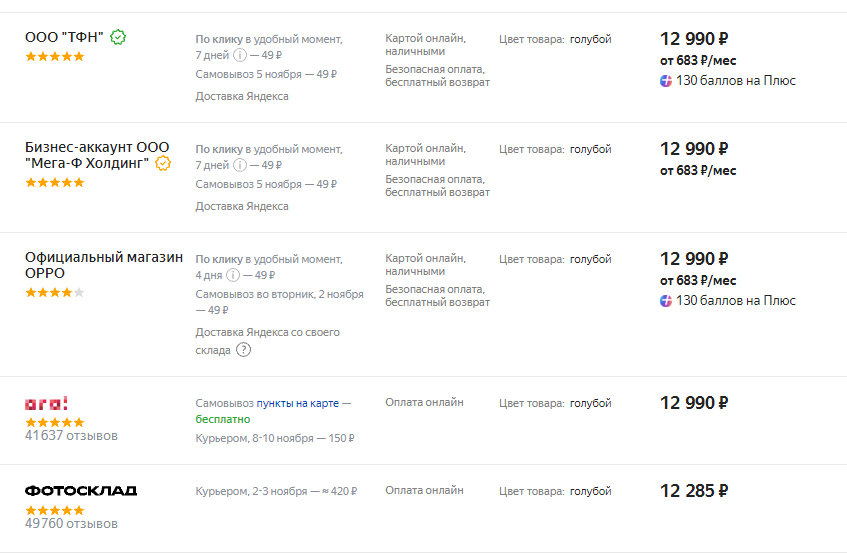Open "Официальный магазин OPPO" seller page
Image resolution: width=847 pixels, height=554 pixels.
tap(103, 265)
